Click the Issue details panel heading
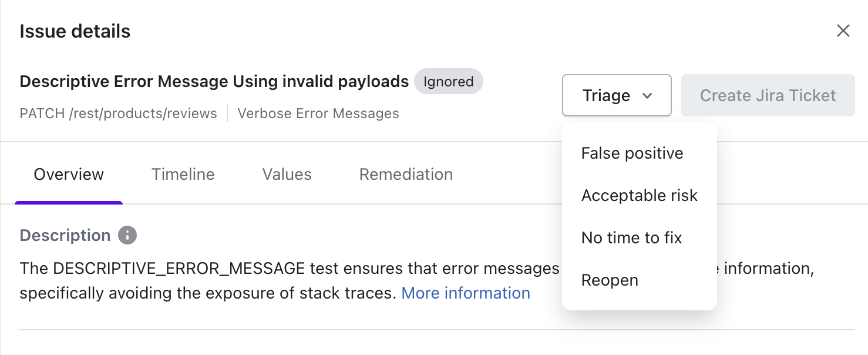 [75, 31]
